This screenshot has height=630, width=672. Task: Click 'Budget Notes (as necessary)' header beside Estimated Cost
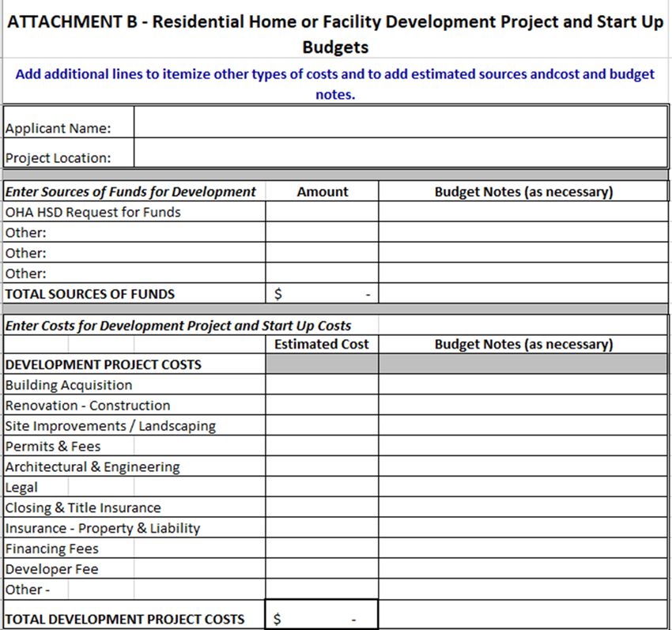click(523, 344)
